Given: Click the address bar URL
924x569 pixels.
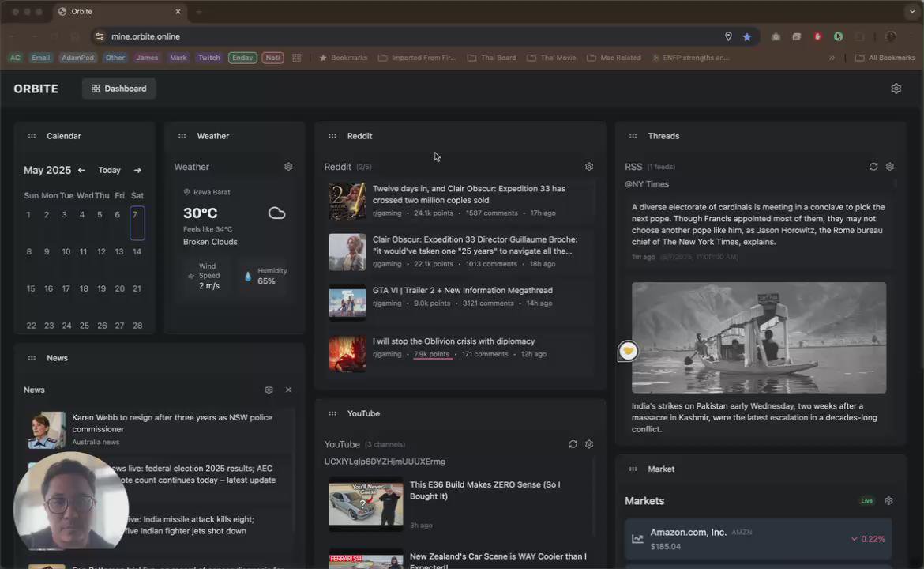Looking at the screenshot, I should pos(145,36).
